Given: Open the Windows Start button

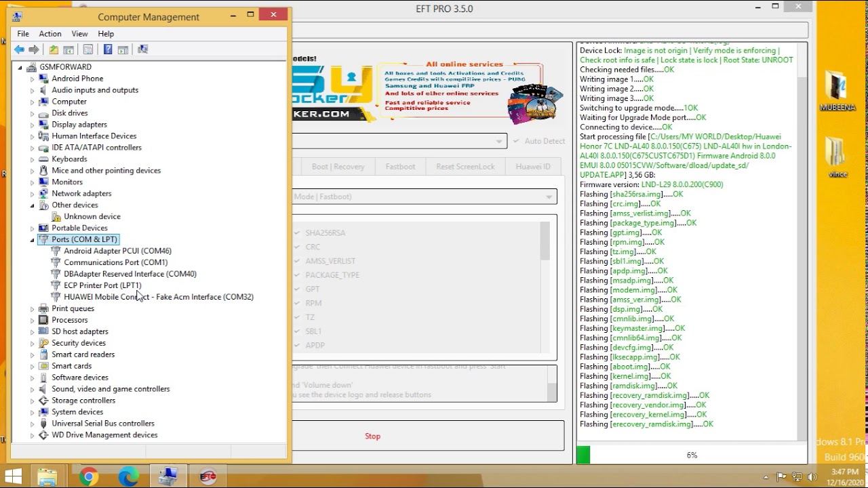Looking at the screenshot, I should pos(13,476).
